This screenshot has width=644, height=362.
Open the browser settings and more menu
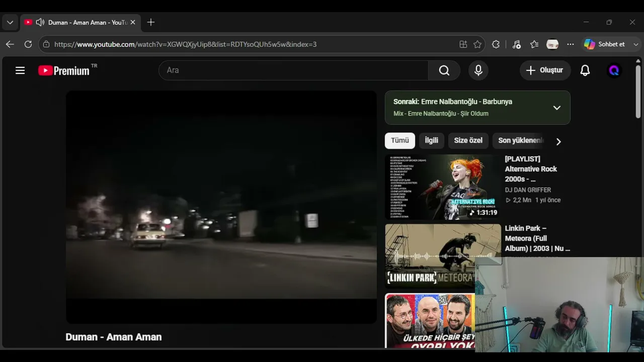tap(571, 44)
